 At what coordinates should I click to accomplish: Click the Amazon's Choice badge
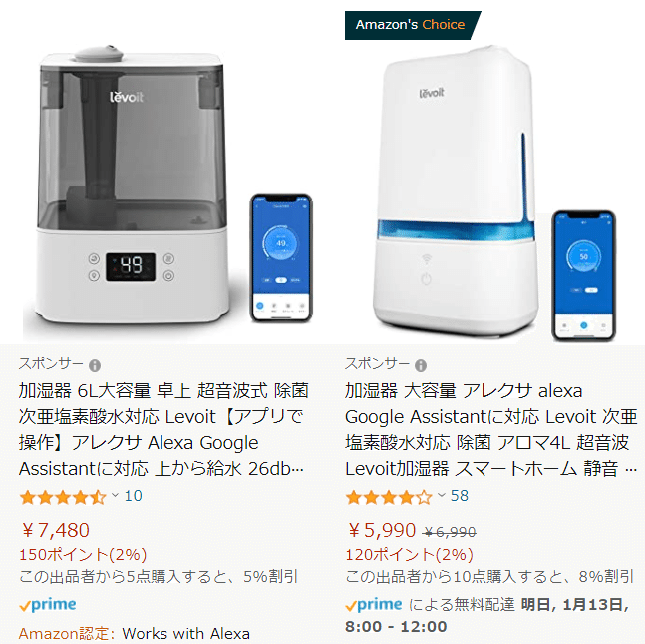[x=412, y=25]
